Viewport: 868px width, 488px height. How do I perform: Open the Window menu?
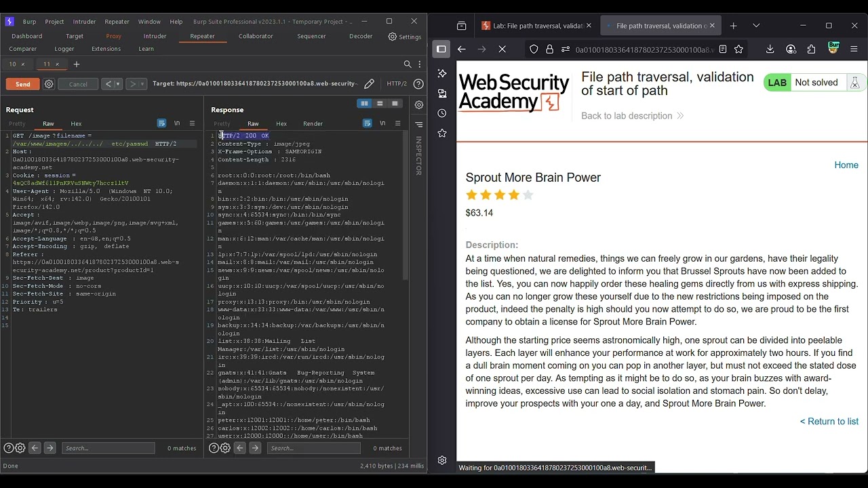pyautogui.click(x=149, y=22)
